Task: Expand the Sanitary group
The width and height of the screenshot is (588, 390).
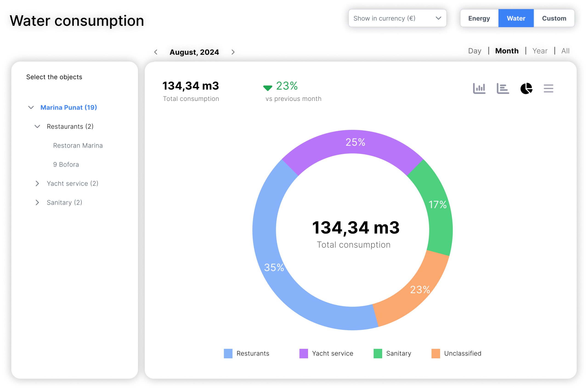Action: pos(37,202)
